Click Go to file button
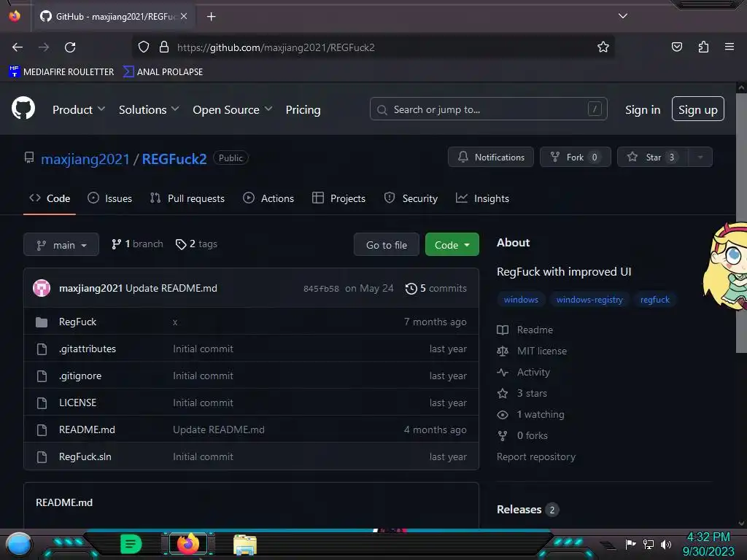The width and height of the screenshot is (747, 560). pyautogui.click(x=387, y=245)
